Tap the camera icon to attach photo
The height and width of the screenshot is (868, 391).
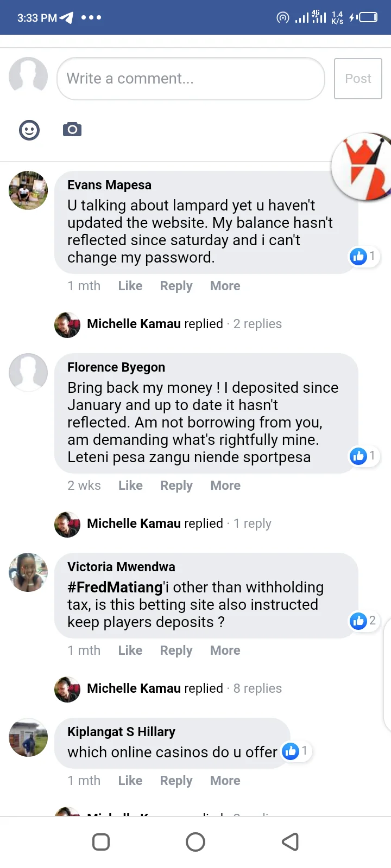(x=72, y=130)
